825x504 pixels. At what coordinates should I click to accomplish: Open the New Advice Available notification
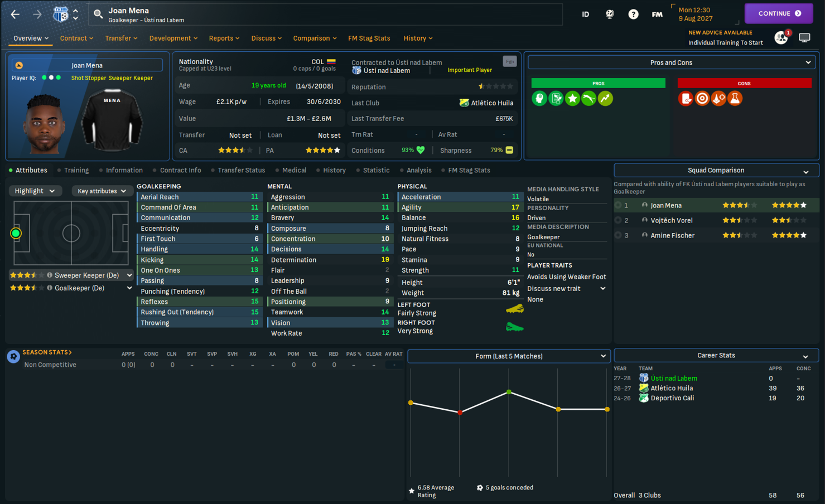click(x=726, y=37)
